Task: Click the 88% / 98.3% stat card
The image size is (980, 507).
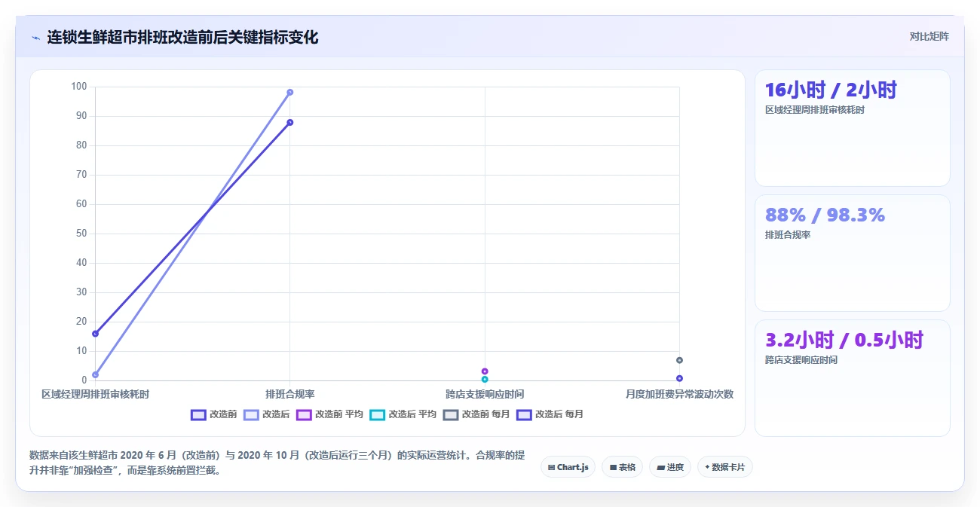Action: tap(852, 253)
